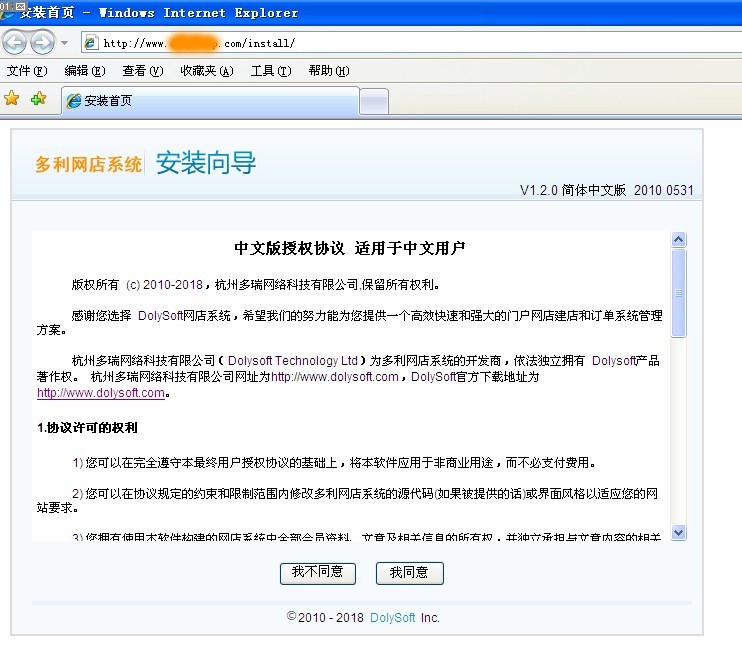Click the IE logo on the 安装首页 tab
Screen dimensions: 742x646
click(73, 101)
